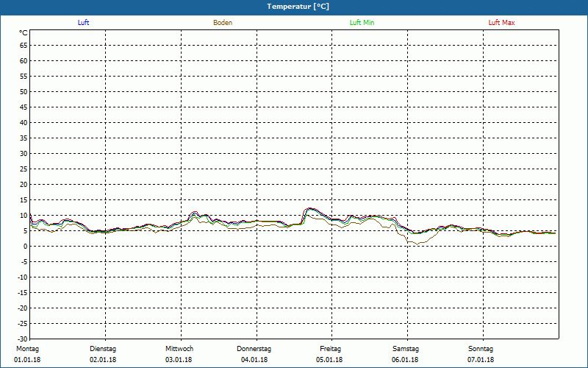This screenshot has width=588, height=368.
Task: Click the Donnerstag day label
Action: coord(254,349)
